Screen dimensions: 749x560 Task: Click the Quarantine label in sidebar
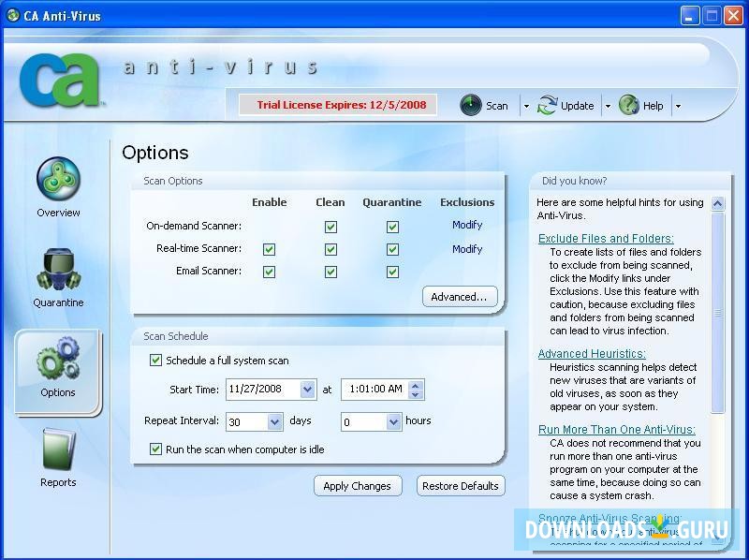(x=58, y=302)
